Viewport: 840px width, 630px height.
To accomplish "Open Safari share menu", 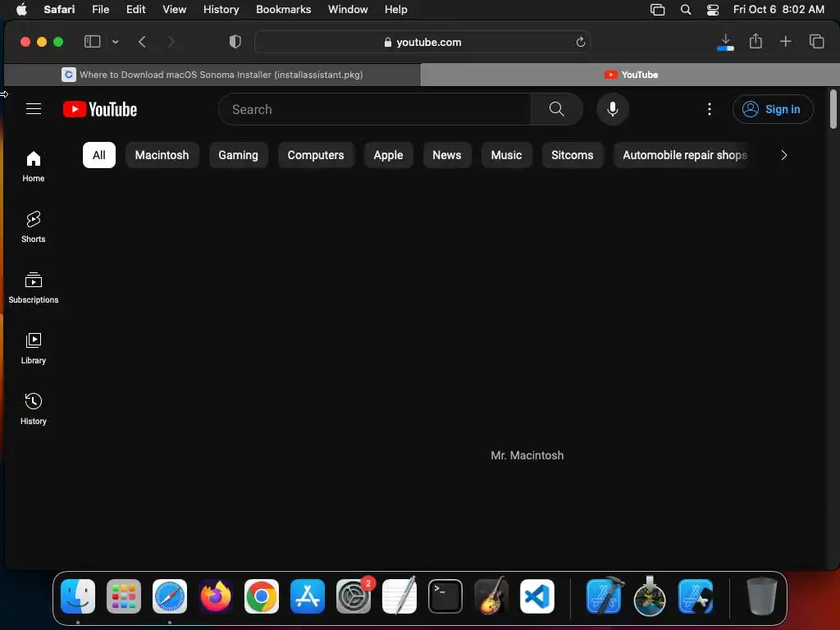I will [x=756, y=41].
